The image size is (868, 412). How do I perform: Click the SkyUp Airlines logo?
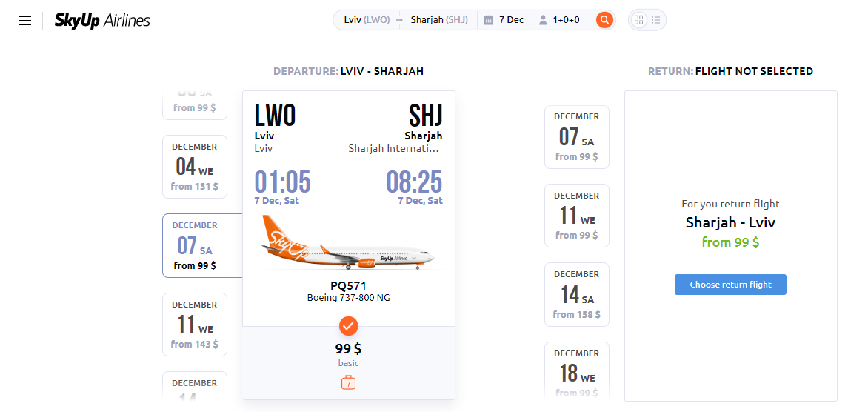[102, 21]
